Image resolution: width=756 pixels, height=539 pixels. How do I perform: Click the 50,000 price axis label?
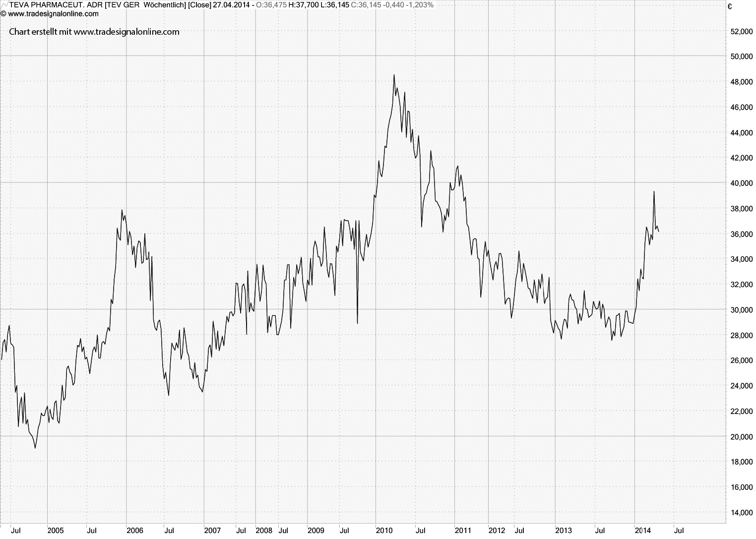pos(742,57)
